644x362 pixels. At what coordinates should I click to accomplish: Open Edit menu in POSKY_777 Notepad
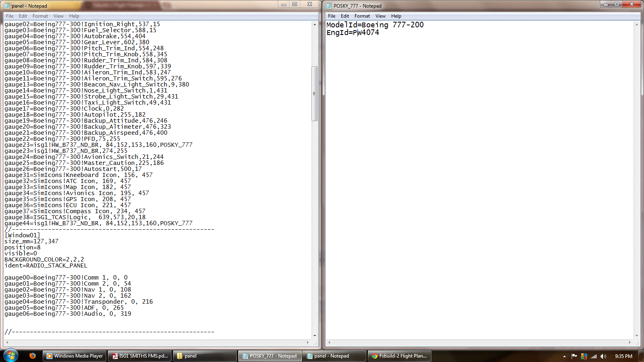click(x=345, y=16)
